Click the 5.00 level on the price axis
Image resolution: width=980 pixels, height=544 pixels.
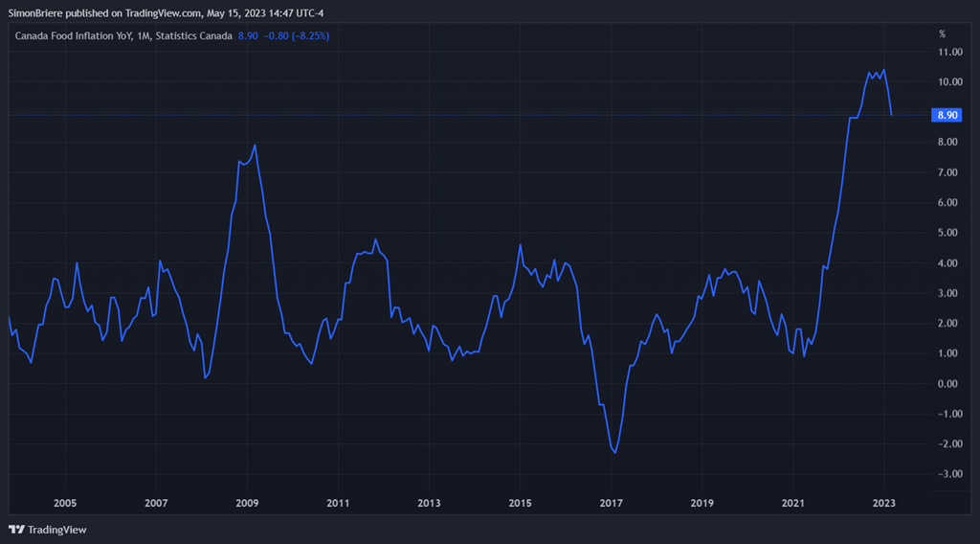coord(947,233)
